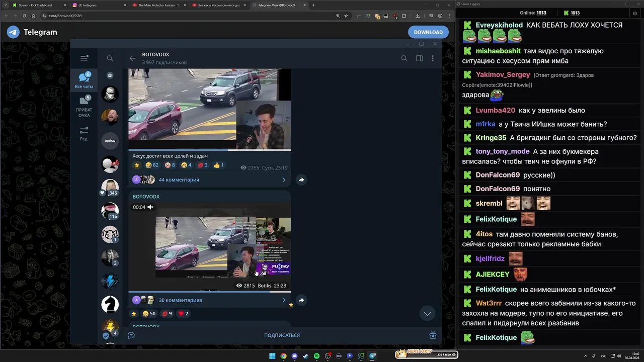The image size is (644, 362).
Task: Open the Chrome three-dot menu
Action: point(449,16)
